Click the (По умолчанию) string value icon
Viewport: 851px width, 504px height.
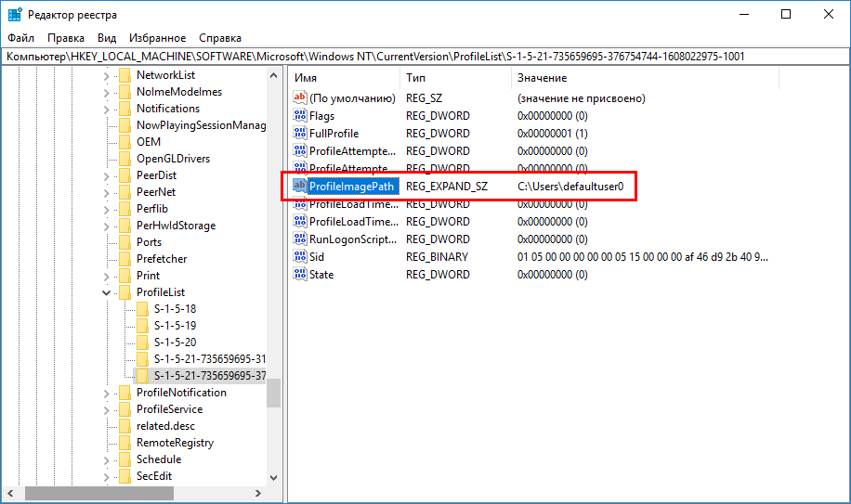pos(300,98)
